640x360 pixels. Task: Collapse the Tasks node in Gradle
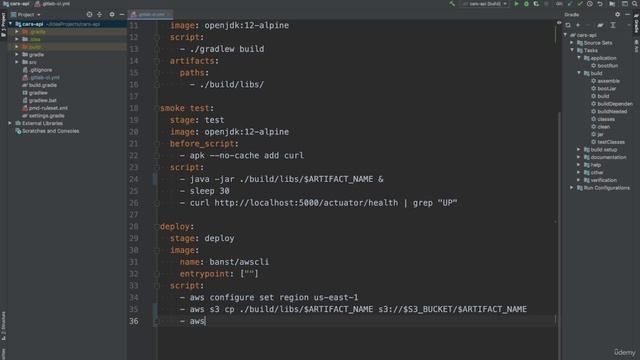coord(572,50)
